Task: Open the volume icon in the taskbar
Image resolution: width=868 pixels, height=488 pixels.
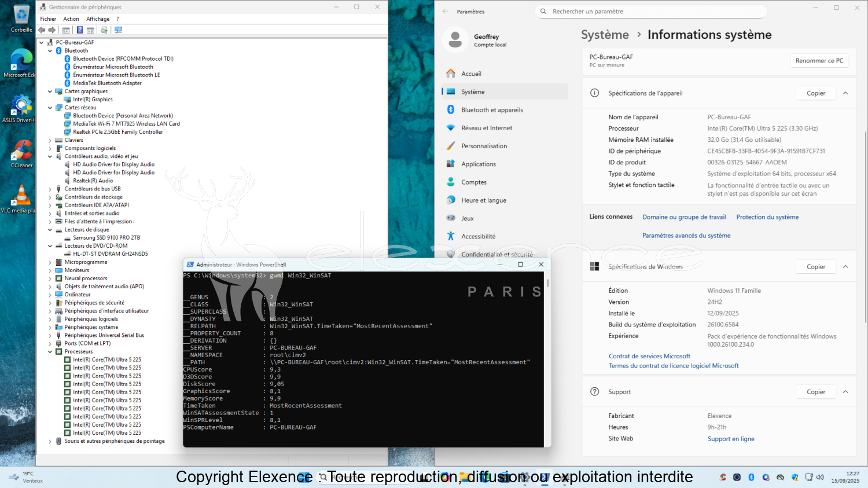Action: point(820,477)
